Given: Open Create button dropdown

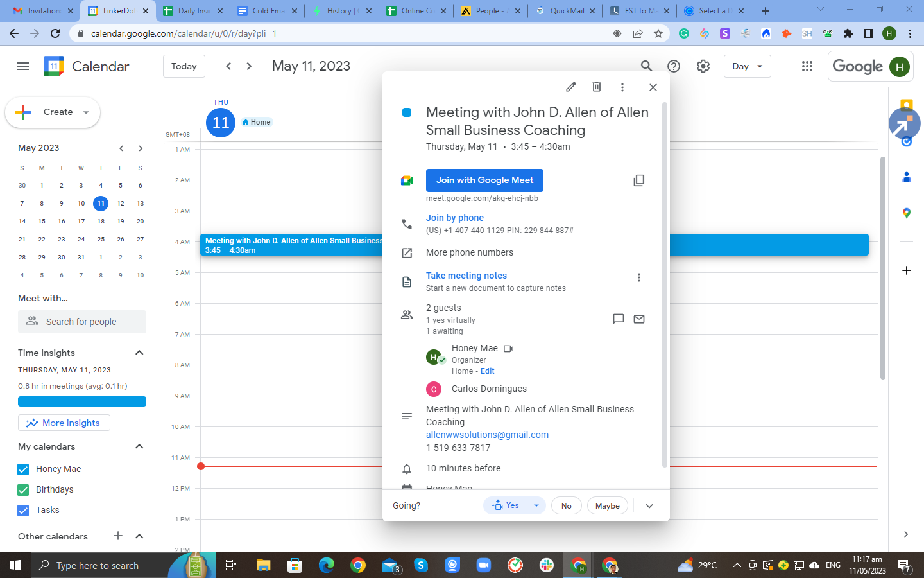Looking at the screenshot, I should click(x=86, y=112).
